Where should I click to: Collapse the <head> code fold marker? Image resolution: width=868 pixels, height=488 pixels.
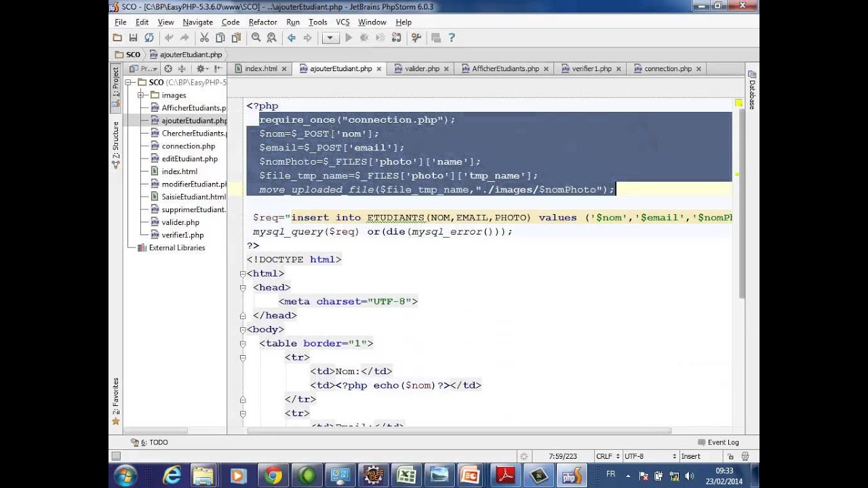[243, 287]
